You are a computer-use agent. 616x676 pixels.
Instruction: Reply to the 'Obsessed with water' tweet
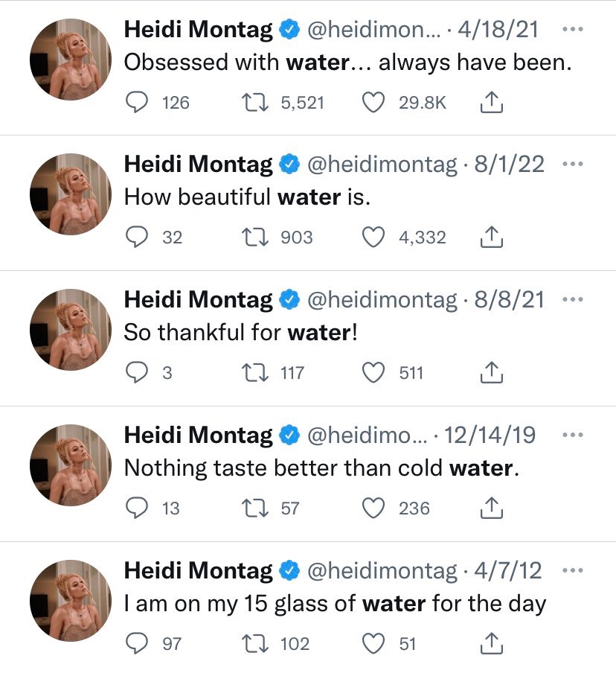(x=137, y=103)
